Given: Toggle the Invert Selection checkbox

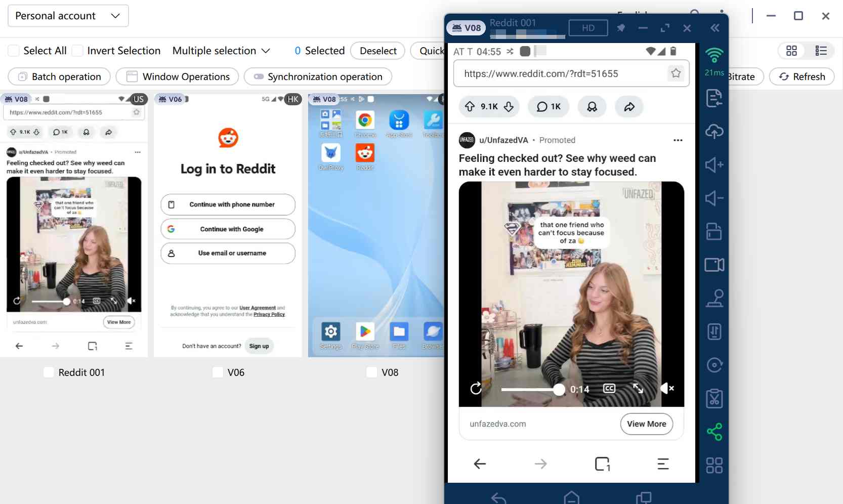Looking at the screenshot, I should click(77, 51).
